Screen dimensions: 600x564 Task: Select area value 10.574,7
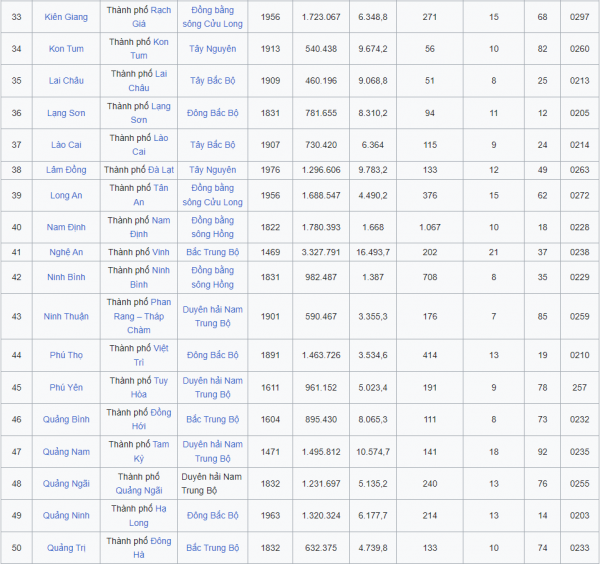click(x=373, y=452)
